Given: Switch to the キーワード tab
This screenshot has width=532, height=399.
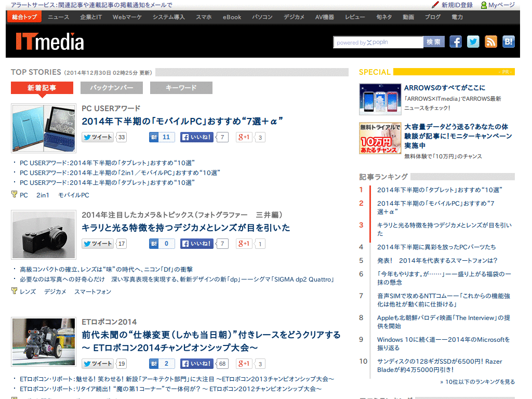Looking at the screenshot, I should [181, 88].
